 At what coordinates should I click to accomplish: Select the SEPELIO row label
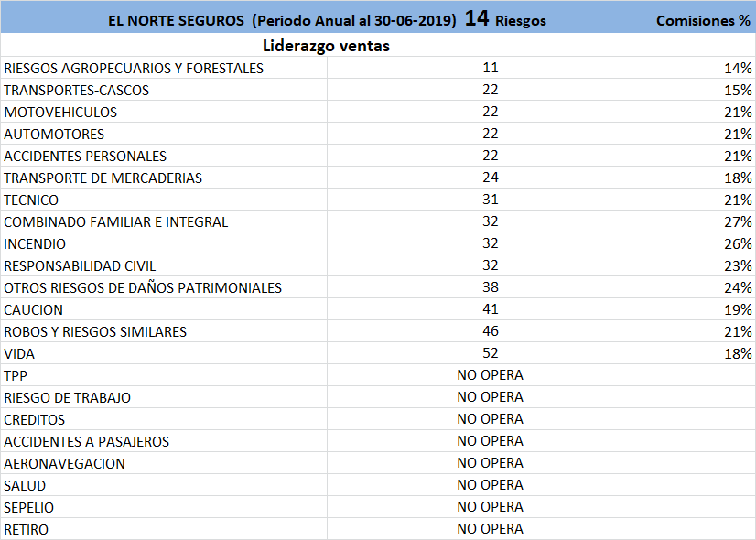[x=29, y=508]
